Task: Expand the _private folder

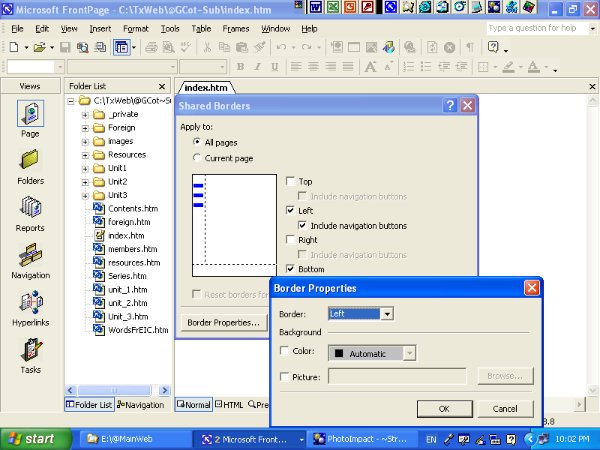Action: (85, 114)
